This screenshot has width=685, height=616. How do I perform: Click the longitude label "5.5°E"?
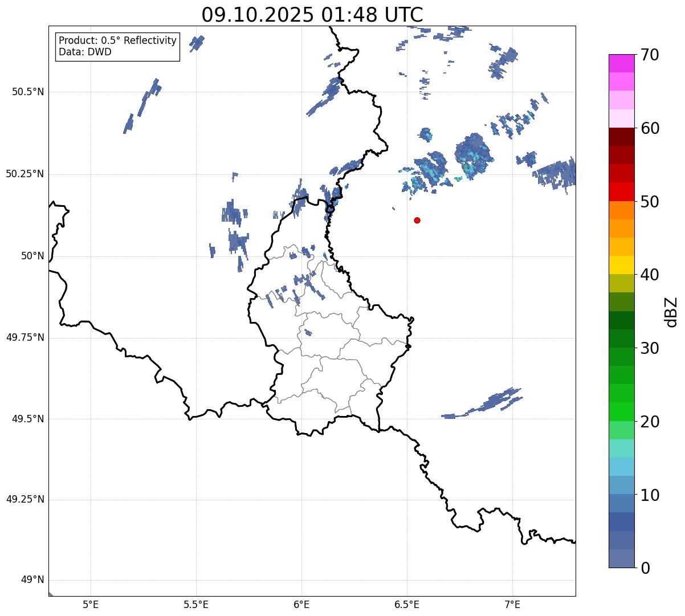click(x=196, y=604)
